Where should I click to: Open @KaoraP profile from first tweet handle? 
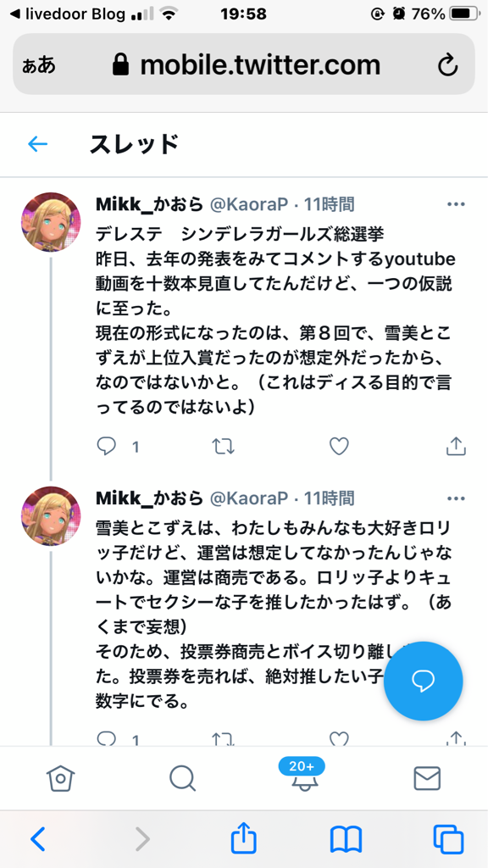tap(248, 204)
